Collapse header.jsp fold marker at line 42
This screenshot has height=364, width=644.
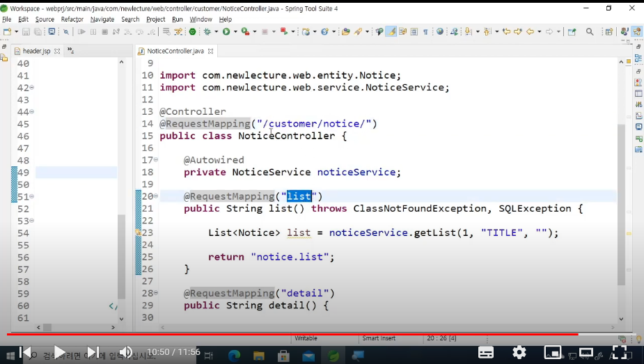click(31, 88)
